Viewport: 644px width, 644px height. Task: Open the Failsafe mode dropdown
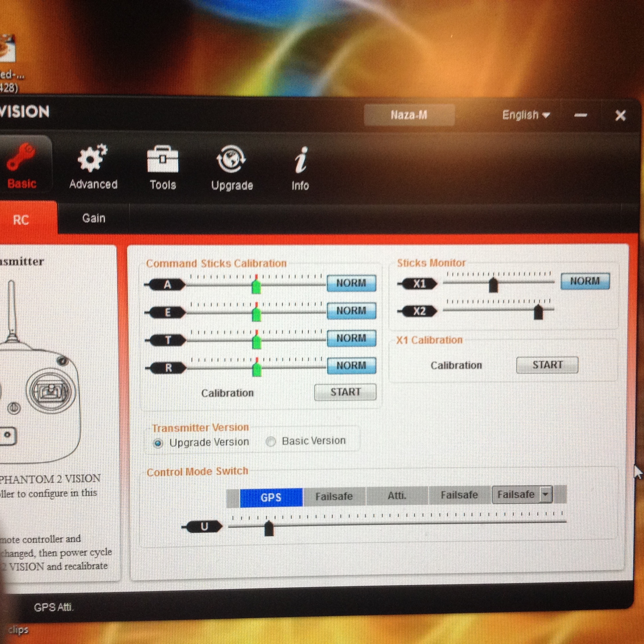tap(522, 494)
